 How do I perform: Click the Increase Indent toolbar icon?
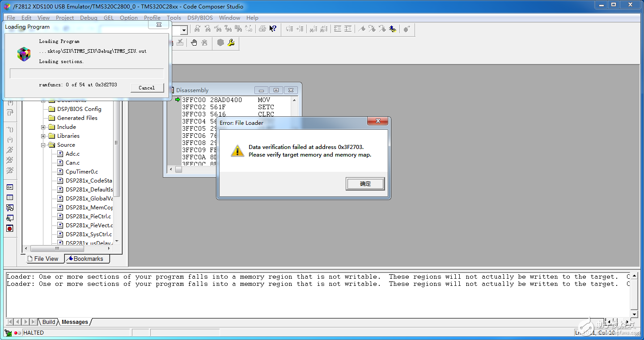pos(347,29)
